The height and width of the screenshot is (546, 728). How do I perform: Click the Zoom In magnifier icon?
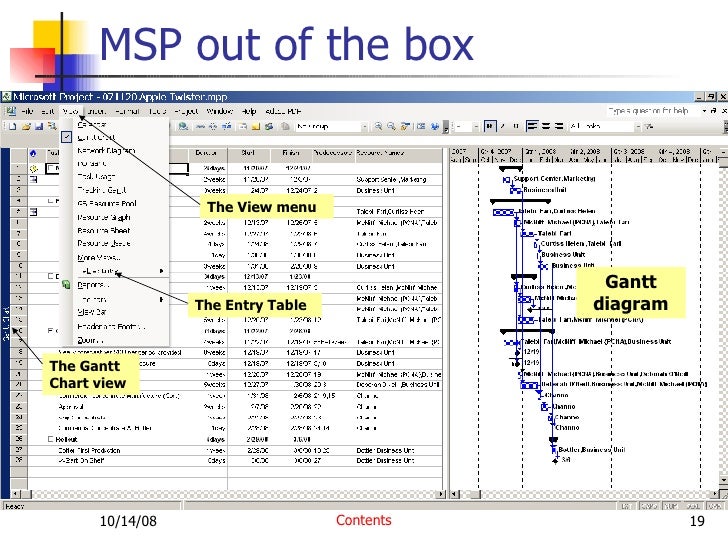tap(378, 126)
